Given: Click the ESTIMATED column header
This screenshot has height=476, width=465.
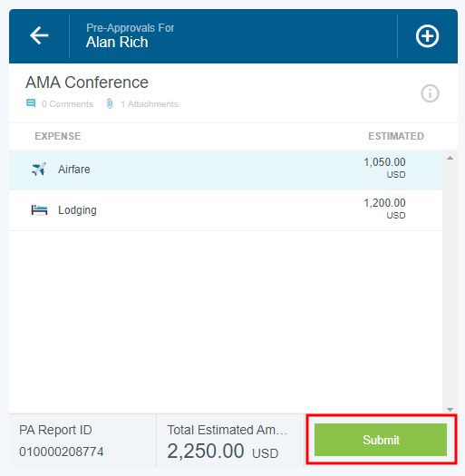Looking at the screenshot, I should click(396, 136).
